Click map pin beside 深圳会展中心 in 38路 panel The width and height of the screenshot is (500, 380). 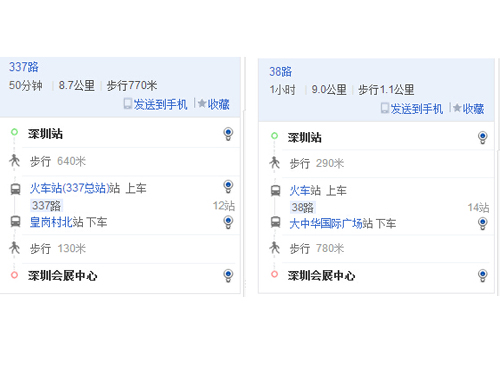tap(482, 275)
